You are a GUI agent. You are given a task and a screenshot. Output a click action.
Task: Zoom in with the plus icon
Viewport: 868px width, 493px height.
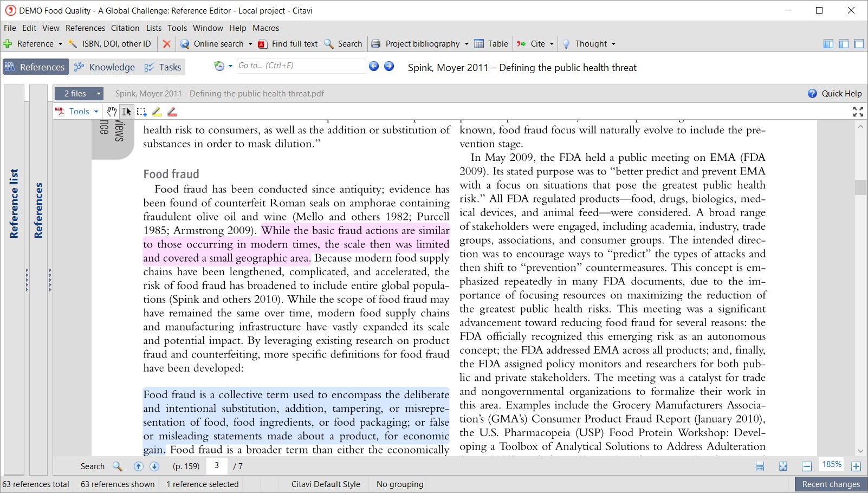pyautogui.click(x=856, y=466)
